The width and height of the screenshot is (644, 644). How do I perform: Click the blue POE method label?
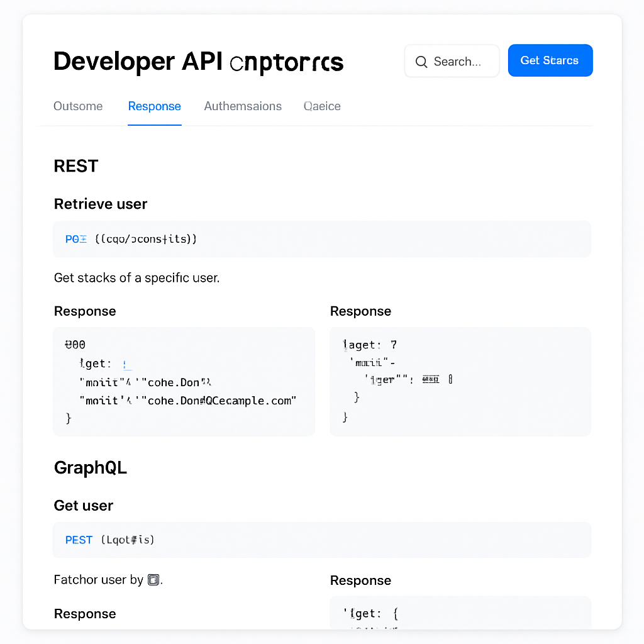coord(76,239)
